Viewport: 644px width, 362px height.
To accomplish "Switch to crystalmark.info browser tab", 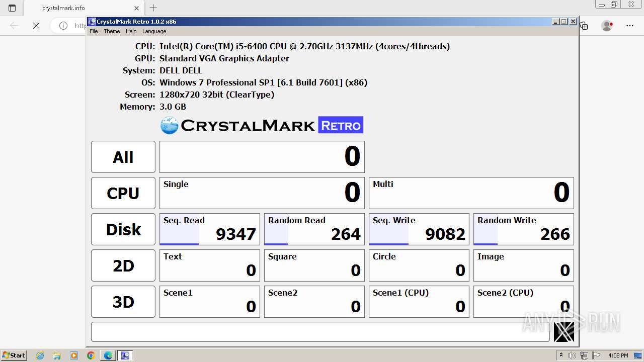I will tap(84, 8).
